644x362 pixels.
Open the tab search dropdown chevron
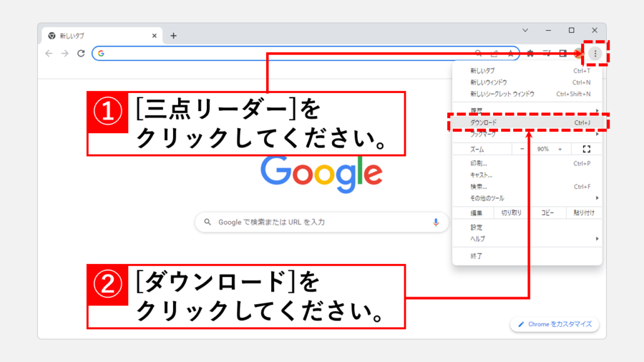526,30
